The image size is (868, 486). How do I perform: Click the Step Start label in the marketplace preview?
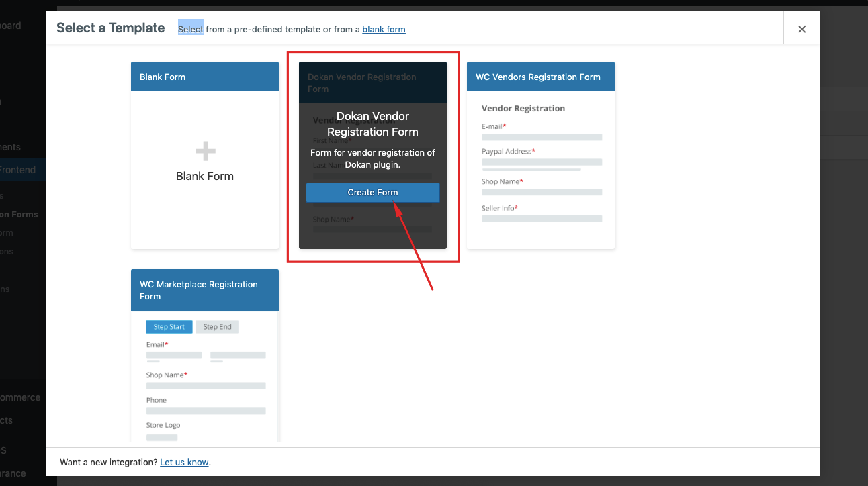[x=169, y=327]
